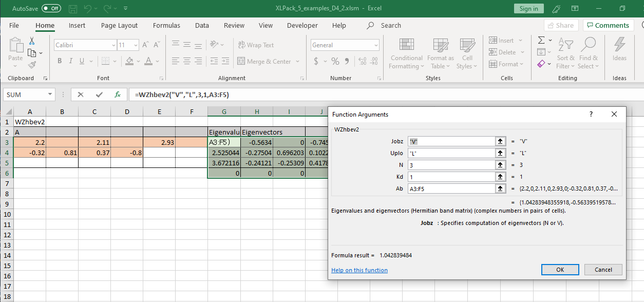Click the Font Color swatch
Screen dimensions: 644x302
[x=149, y=61]
